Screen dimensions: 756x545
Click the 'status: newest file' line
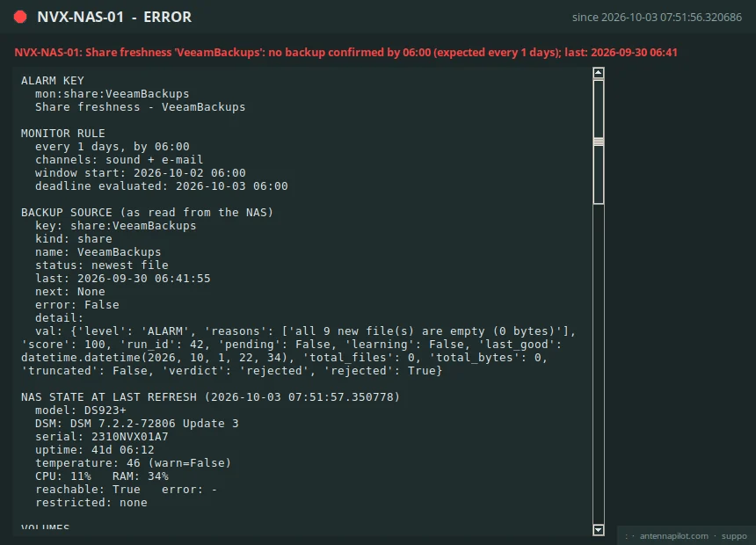pyautogui.click(x=102, y=265)
